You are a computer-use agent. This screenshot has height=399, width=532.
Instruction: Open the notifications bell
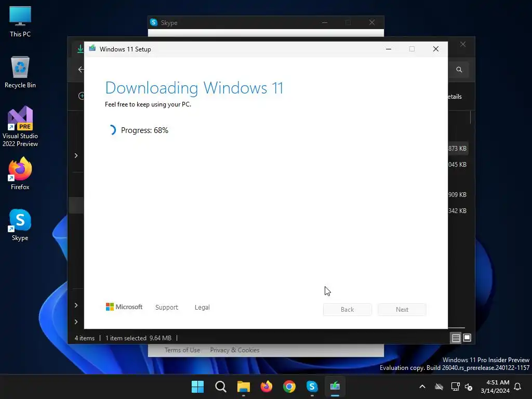[x=517, y=387]
